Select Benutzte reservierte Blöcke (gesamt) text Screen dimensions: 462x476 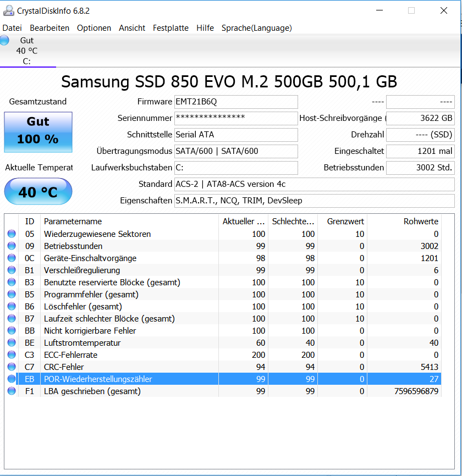click(x=112, y=283)
